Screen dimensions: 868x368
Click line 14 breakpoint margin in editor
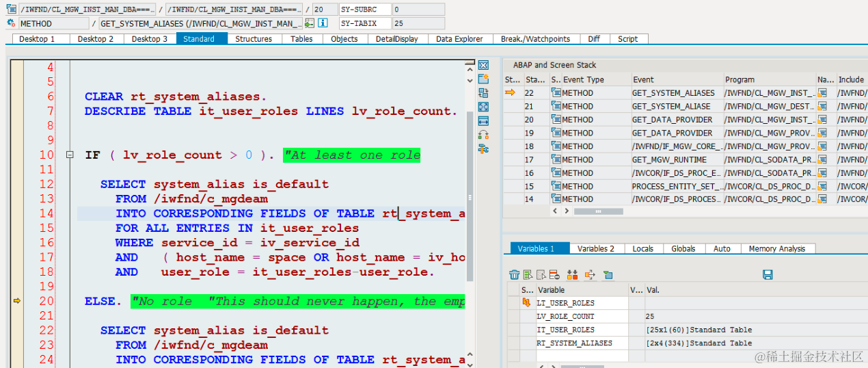pyautogui.click(x=17, y=213)
